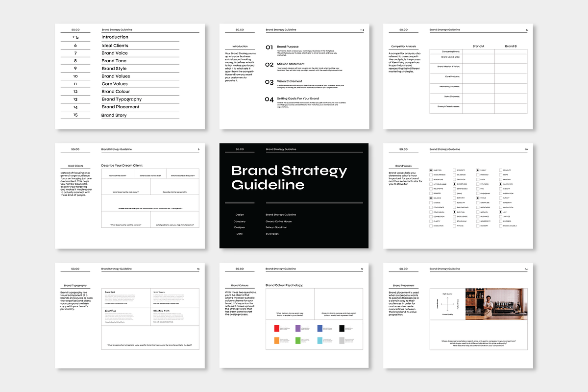The image size is (588, 392).
Task: Select 'Brand Style' in the contents list
Action: click(114, 69)
